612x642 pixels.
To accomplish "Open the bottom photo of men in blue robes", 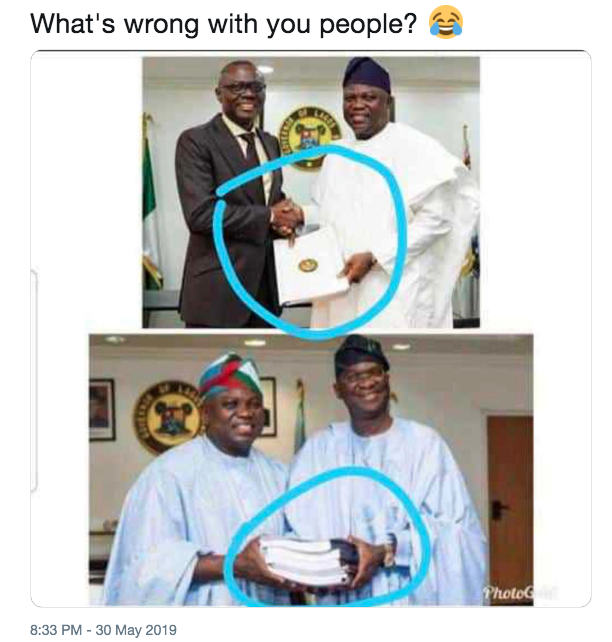I will tap(311, 470).
